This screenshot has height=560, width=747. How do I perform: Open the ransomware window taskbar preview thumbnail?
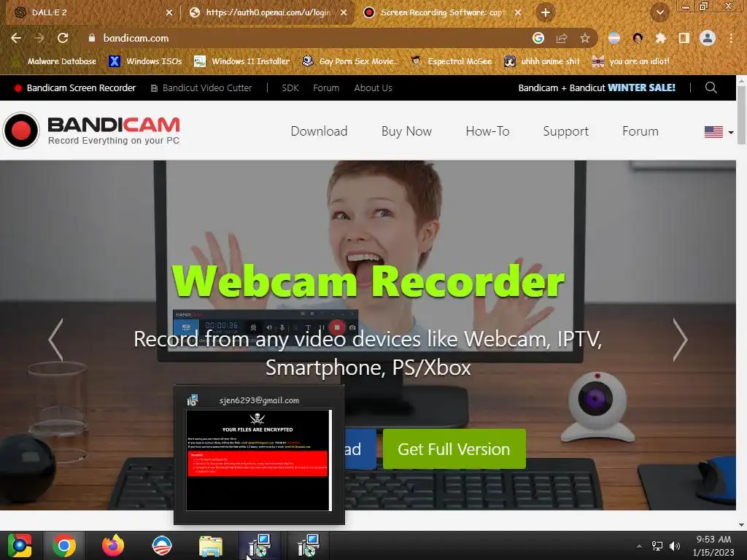tap(259, 454)
